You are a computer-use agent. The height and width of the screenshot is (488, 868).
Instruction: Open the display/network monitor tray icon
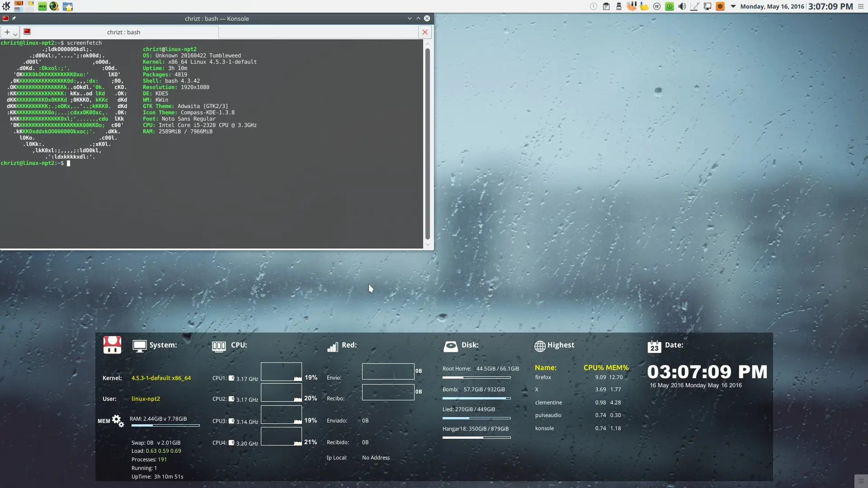point(708,6)
